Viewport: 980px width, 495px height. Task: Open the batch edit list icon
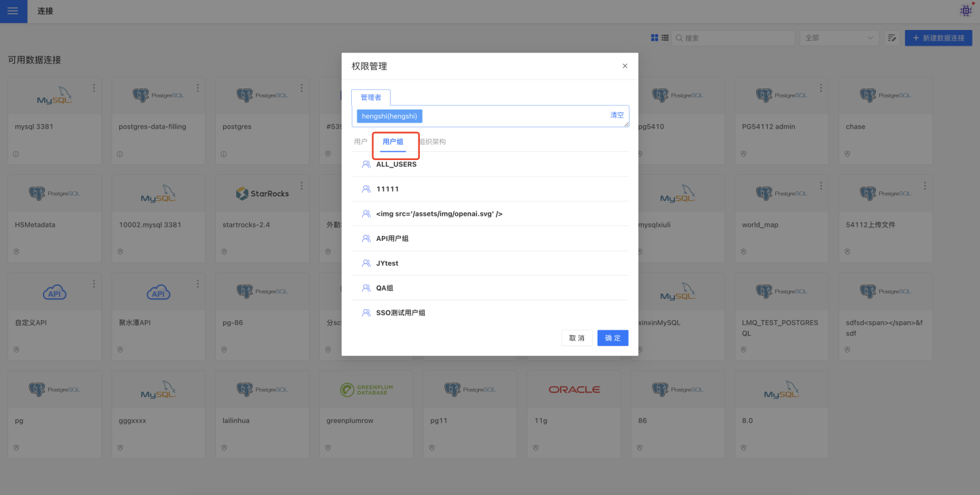[892, 38]
